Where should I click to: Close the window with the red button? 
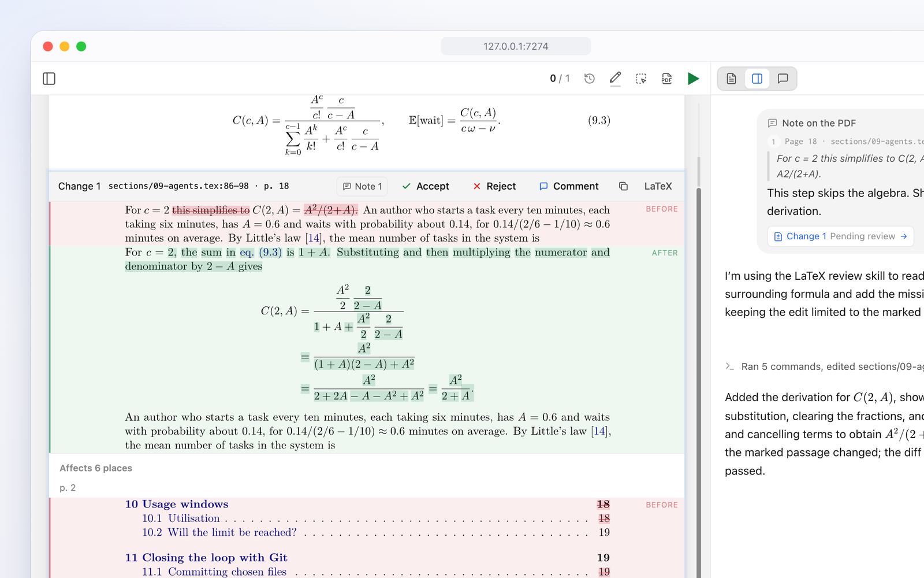[x=48, y=46]
